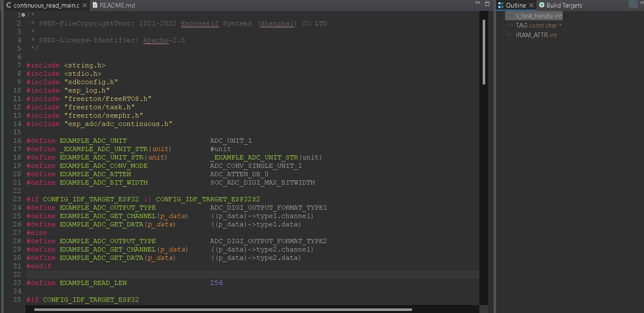Viewport: 644px width, 313px height.
Task: Minimize the editor area
Action: [x=478, y=3]
